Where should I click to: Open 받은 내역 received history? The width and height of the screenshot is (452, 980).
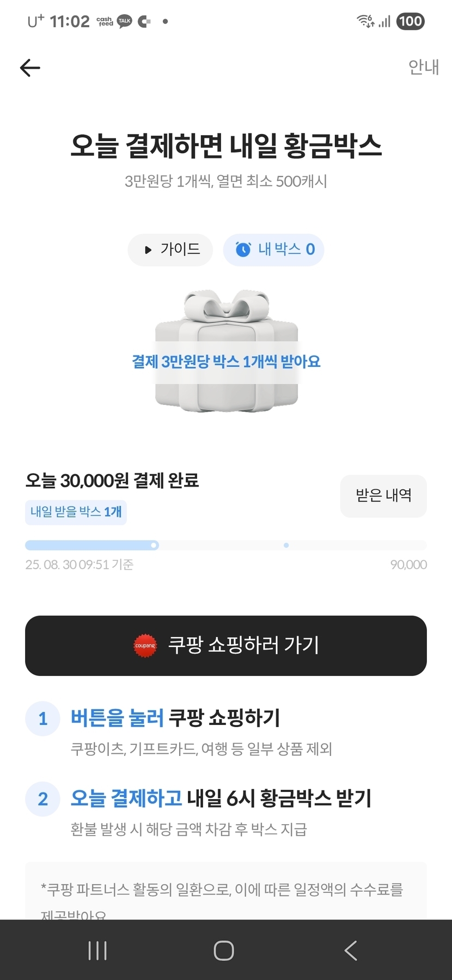point(383,495)
